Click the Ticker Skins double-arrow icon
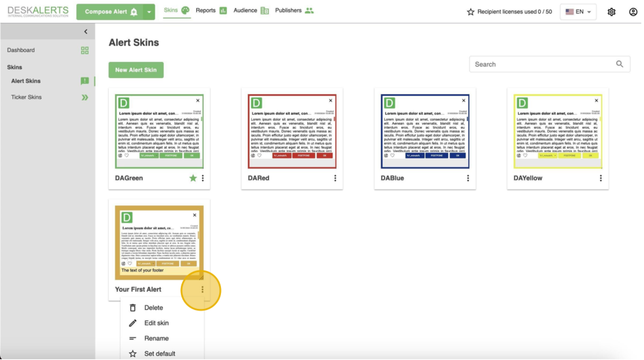This screenshot has height=360, width=644. [85, 97]
